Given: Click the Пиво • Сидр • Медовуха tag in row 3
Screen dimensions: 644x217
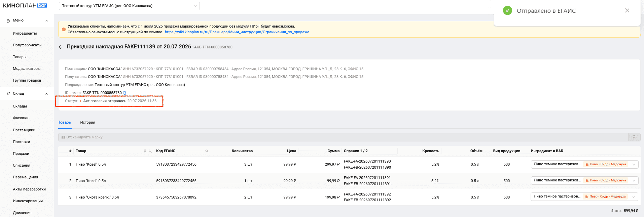Looking at the screenshot, I should coord(606,197).
